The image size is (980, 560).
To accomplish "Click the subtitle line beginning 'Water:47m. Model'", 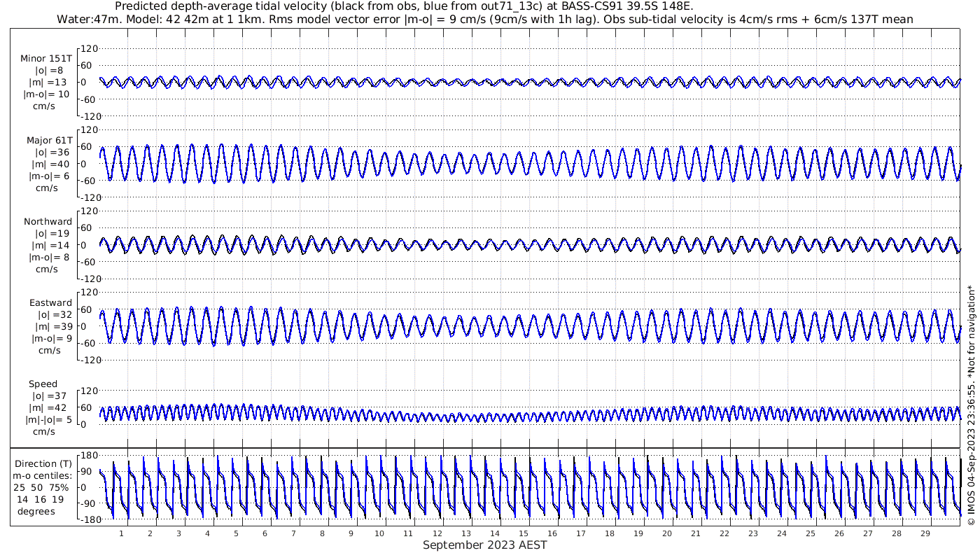I will pos(484,20).
